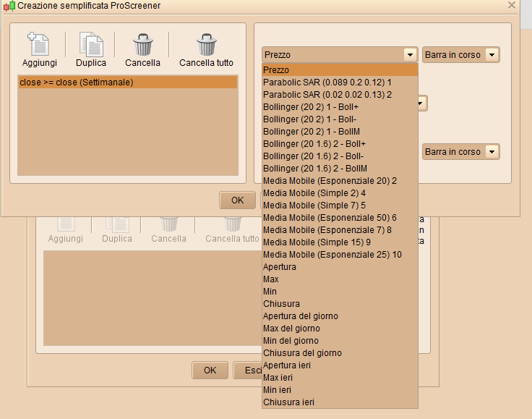This screenshot has height=419, width=532.
Task: Select Media Mobile (Simple 7) 5
Action: pyautogui.click(x=340, y=206)
